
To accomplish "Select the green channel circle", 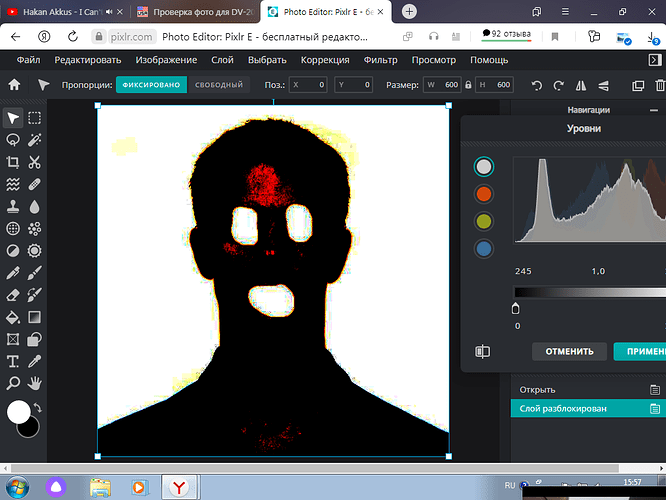I will (x=484, y=221).
